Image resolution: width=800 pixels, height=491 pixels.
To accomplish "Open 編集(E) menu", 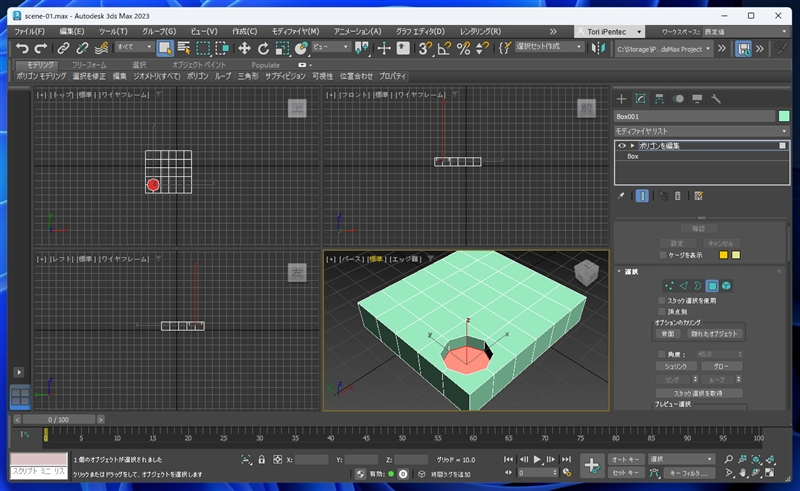I will click(72, 32).
